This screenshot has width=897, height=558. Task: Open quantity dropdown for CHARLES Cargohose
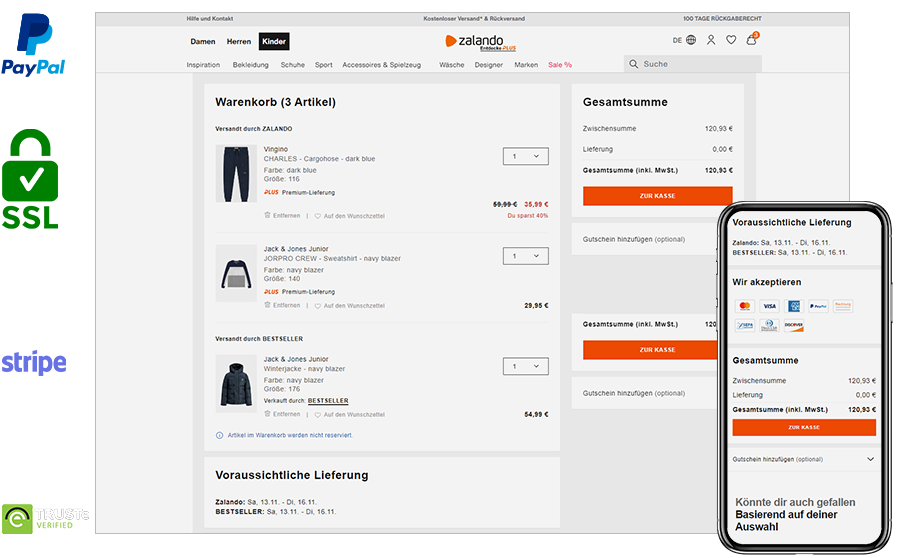pos(526,156)
